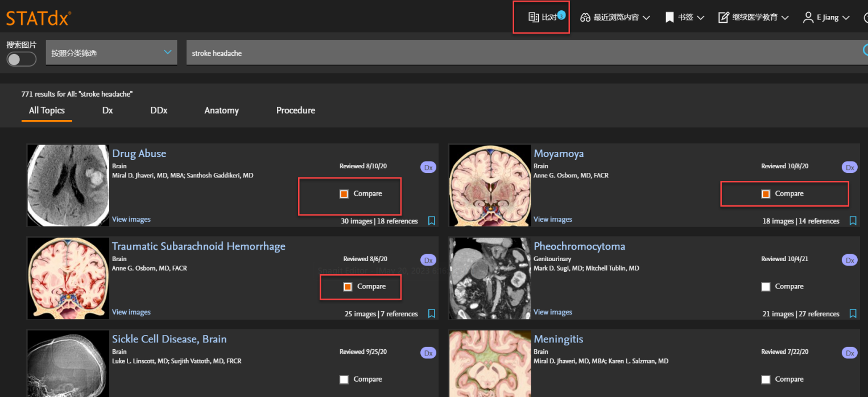
Task: Bookmark the Moyamoya result
Action: pyautogui.click(x=853, y=221)
